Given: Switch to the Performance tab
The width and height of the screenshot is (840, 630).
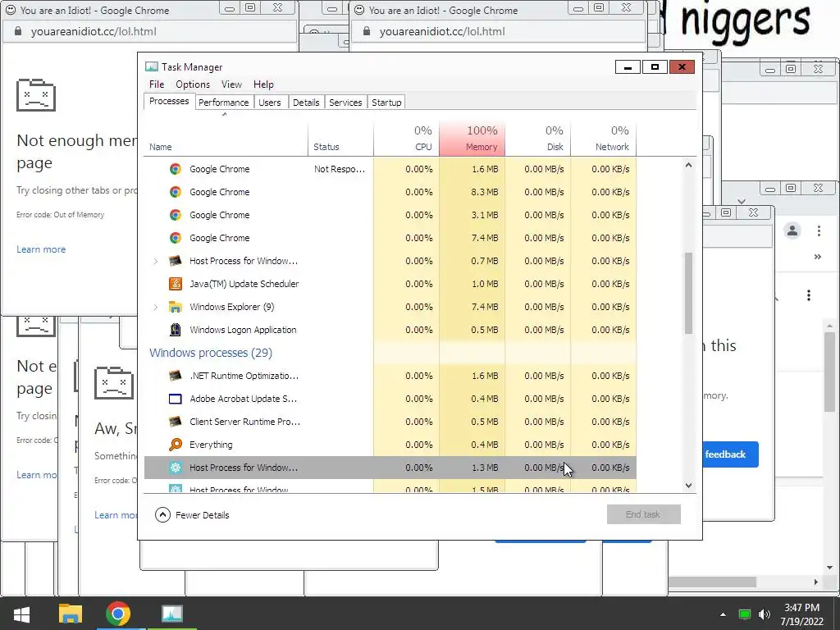Looking at the screenshot, I should pyautogui.click(x=223, y=103).
